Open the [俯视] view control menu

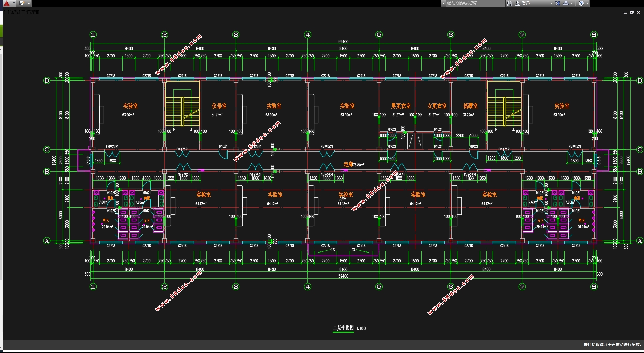14,12
